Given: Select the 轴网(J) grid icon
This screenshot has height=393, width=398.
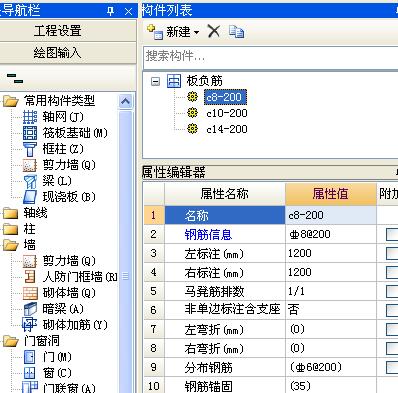Looking at the screenshot, I should click(30, 117).
